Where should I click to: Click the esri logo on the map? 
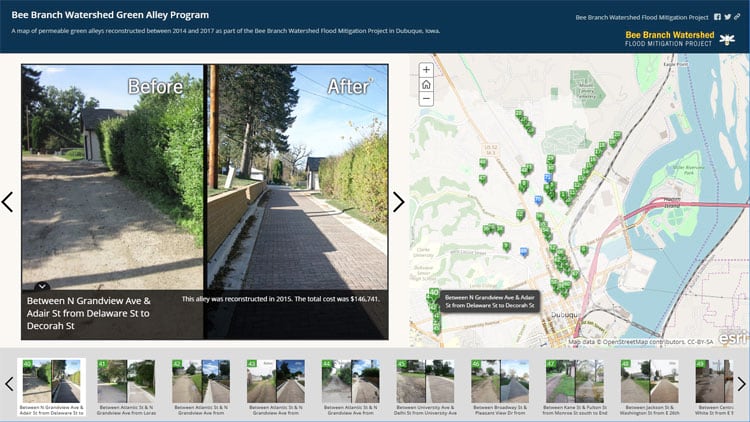tap(732, 338)
